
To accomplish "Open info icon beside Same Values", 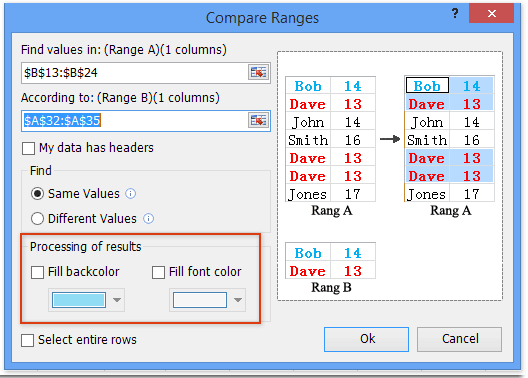I will pos(131,194).
